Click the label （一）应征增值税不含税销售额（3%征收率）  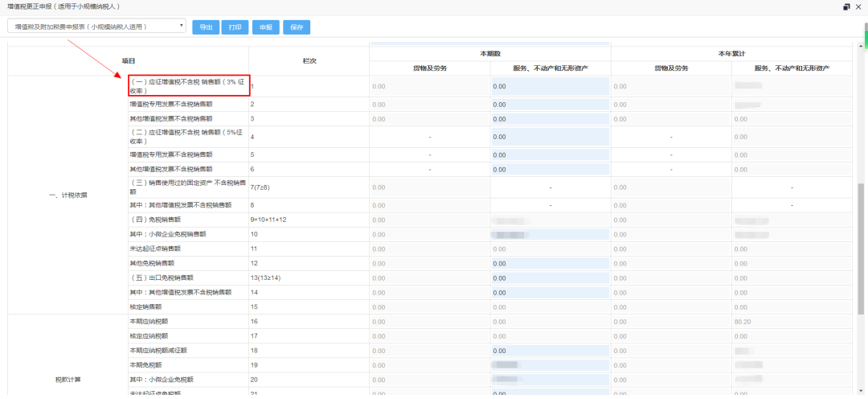pyautogui.click(x=187, y=86)
